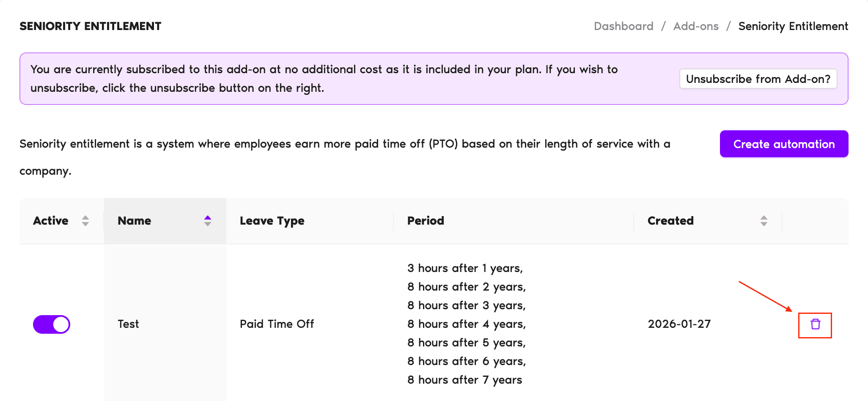Click the SENIORITY ENTITLEMENT page heading
The width and height of the screenshot is (868, 401).
(x=91, y=26)
